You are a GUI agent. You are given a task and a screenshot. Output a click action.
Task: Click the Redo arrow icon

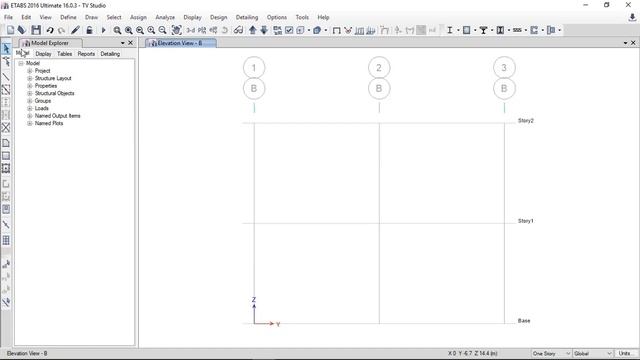point(61,30)
